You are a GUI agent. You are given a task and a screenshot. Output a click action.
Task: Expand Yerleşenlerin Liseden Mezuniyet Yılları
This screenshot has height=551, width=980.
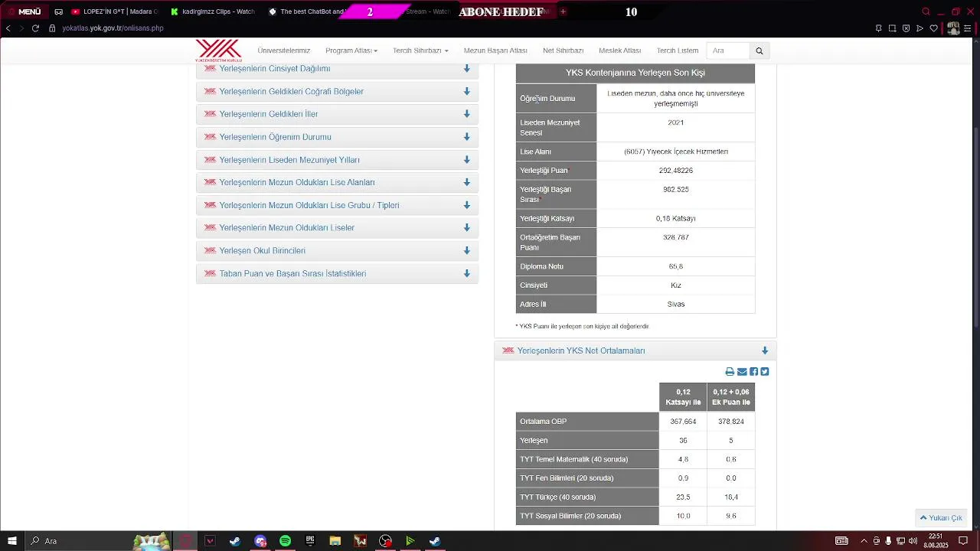[x=338, y=160]
